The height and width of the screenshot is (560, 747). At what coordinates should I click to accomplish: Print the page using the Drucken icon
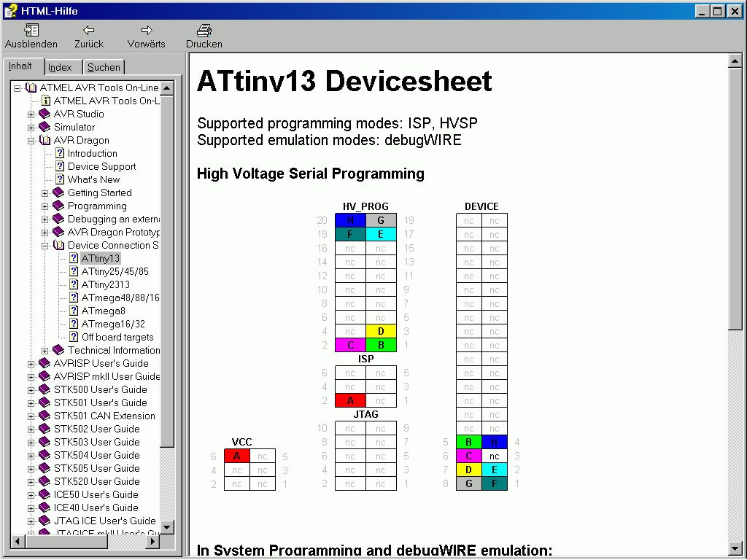pos(204,31)
